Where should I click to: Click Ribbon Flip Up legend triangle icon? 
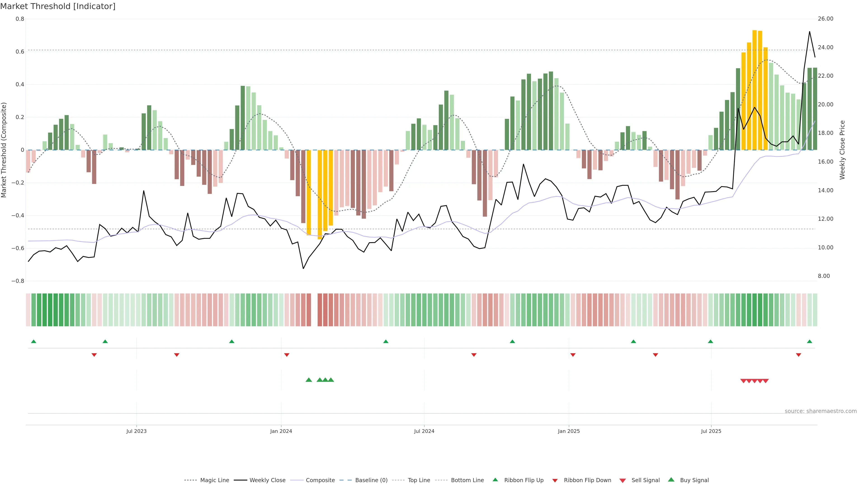495,480
